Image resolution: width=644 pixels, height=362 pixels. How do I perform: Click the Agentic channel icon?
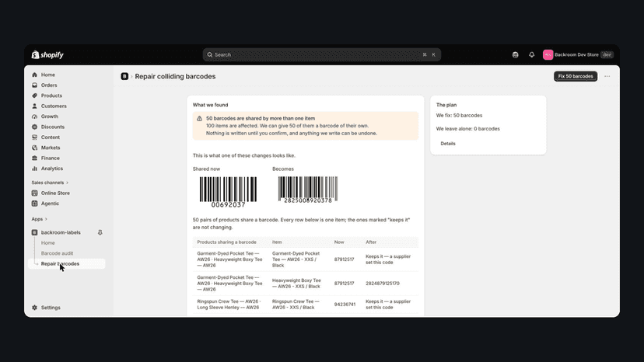pyautogui.click(x=34, y=204)
